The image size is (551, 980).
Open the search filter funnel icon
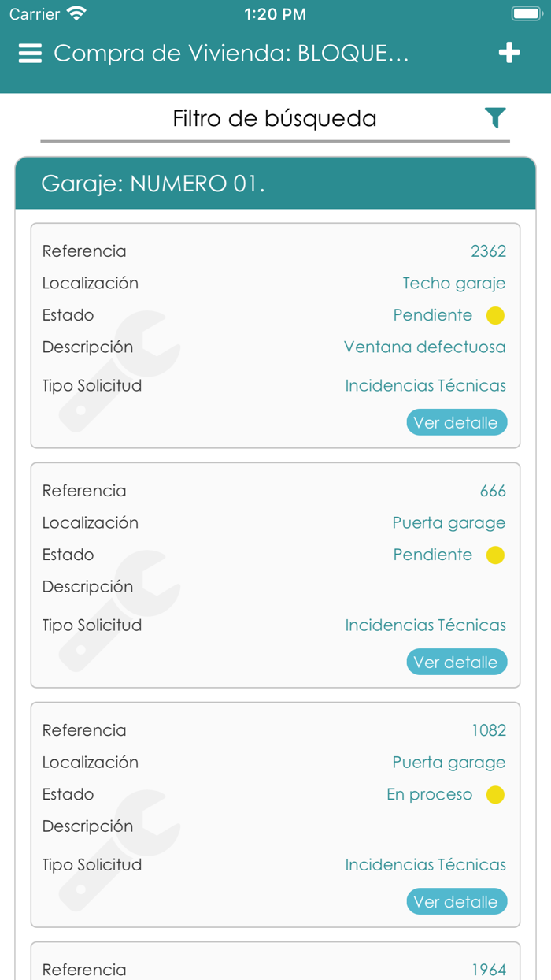494,118
